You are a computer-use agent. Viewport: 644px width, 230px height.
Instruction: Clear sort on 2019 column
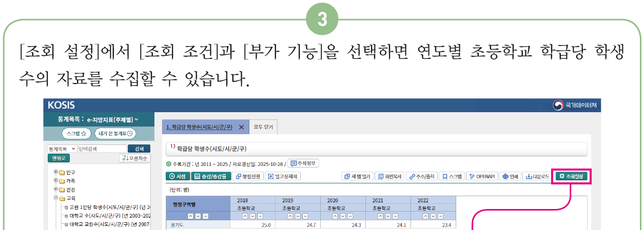click(305, 216)
